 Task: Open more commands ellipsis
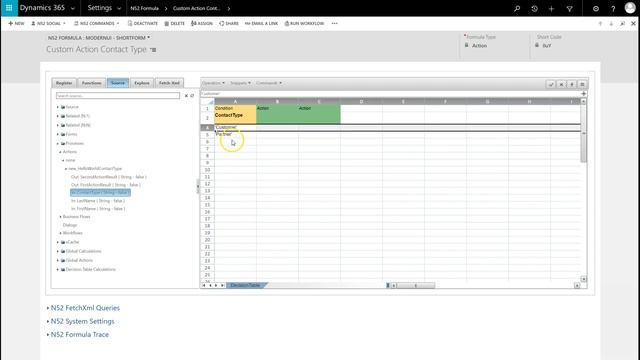pos(335,23)
